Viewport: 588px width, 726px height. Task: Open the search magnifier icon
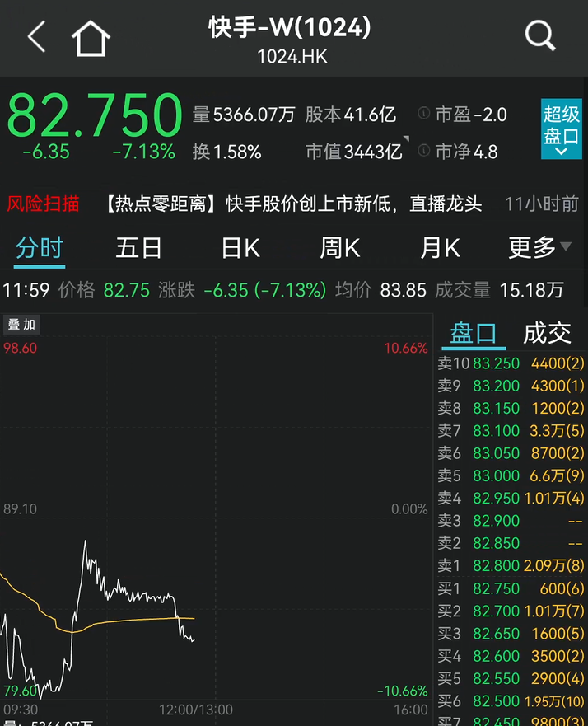[540, 36]
